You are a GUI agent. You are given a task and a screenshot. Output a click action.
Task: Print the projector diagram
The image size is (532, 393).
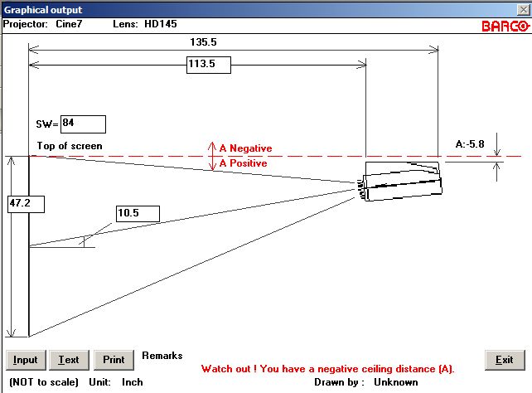[x=114, y=360]
